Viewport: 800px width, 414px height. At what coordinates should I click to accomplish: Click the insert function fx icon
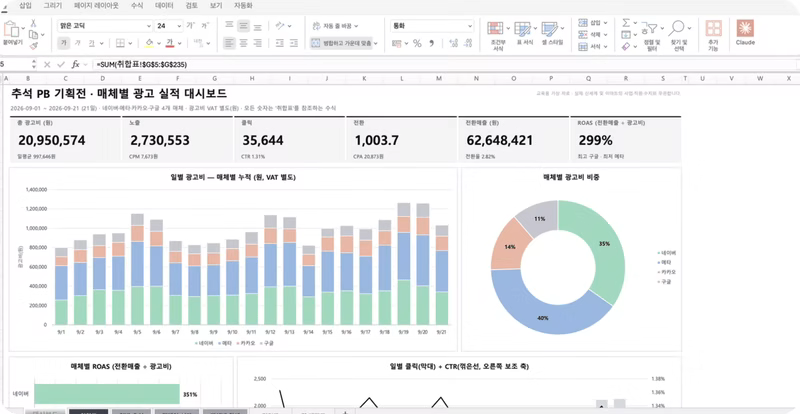click(x=75, y=64)
